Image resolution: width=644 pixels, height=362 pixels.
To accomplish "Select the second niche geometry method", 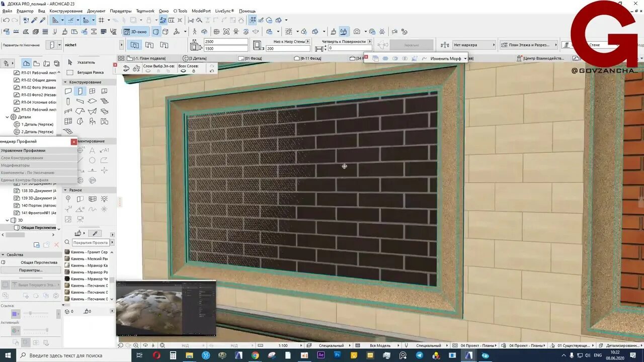I will click(149, 45).
